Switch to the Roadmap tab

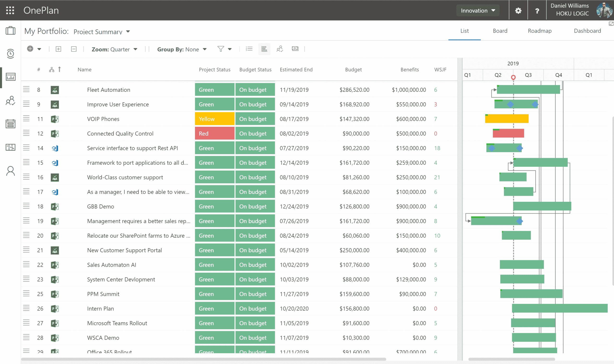click(x=539, y=30)
